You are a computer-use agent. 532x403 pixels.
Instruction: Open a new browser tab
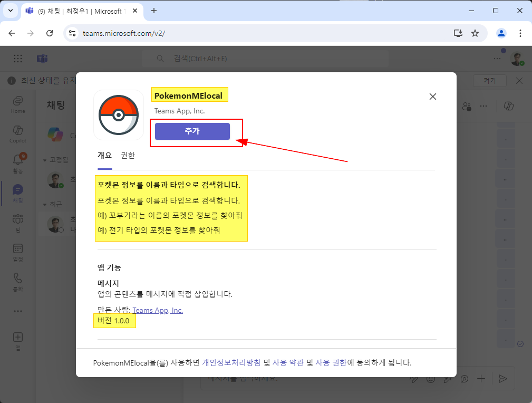pos(154,11)
